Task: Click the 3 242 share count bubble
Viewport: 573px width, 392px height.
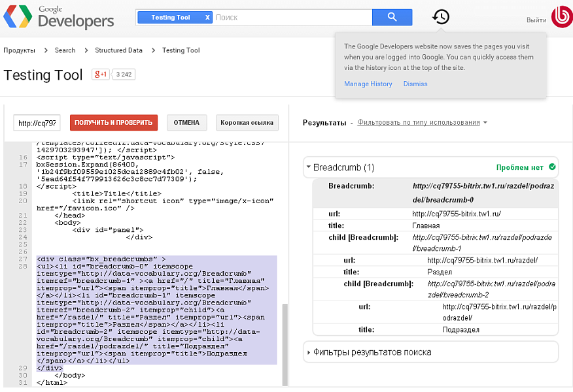Action: pos(124,74)
